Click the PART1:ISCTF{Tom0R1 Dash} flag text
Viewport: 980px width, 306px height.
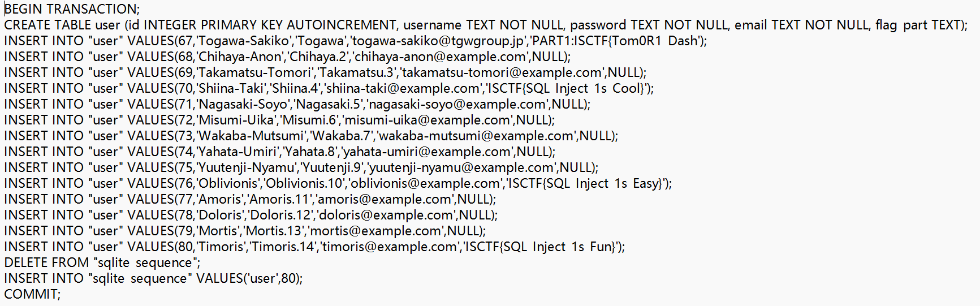click(x=616, y=41)
